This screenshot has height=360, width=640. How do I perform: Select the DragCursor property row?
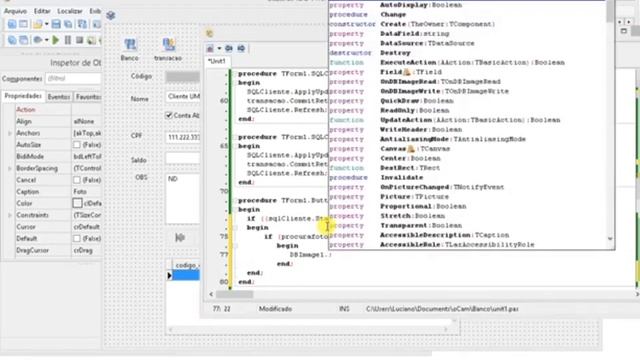coord(58,250)
